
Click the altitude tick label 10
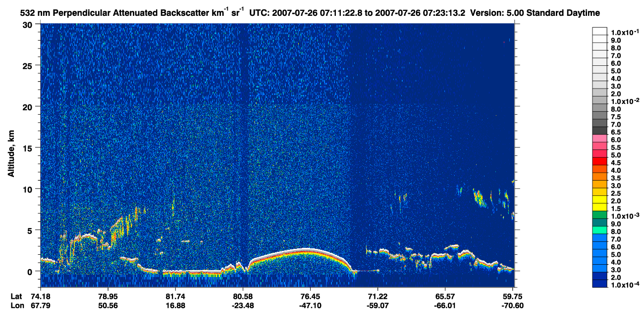pos(28,189)
